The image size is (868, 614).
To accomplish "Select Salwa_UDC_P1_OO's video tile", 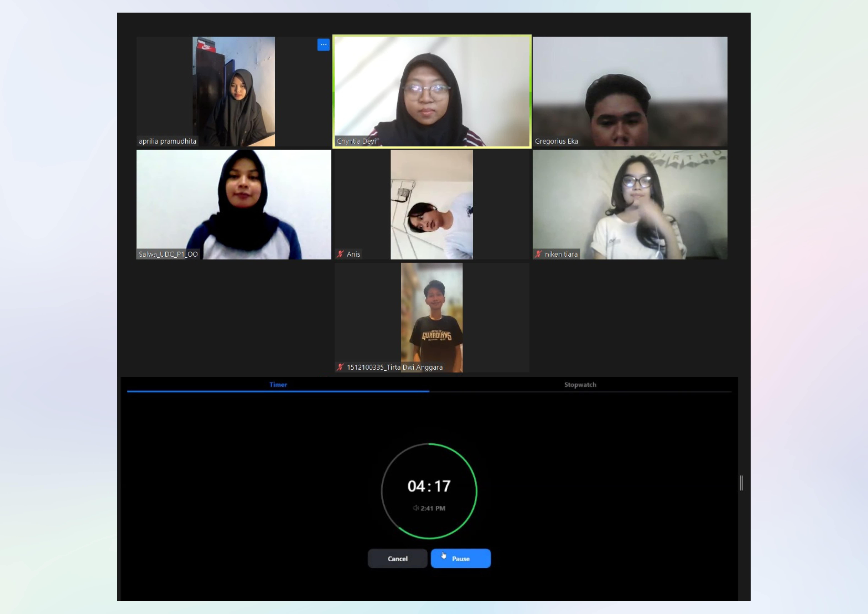I will 234,205.
